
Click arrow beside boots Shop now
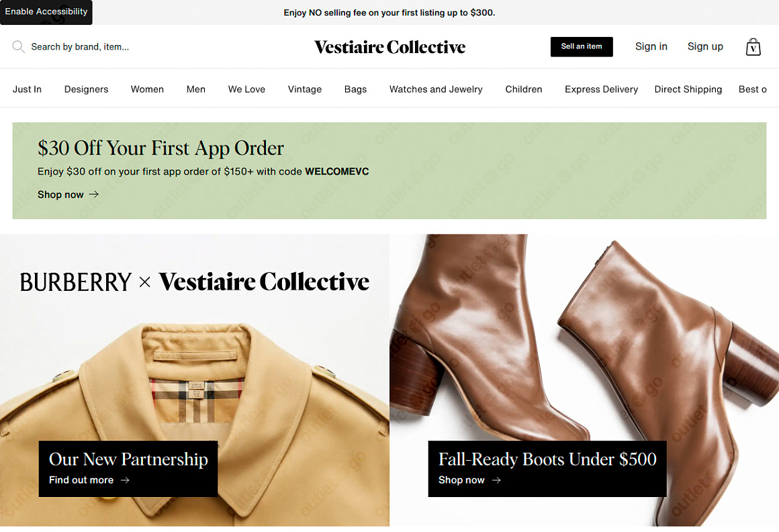[496, 480]
